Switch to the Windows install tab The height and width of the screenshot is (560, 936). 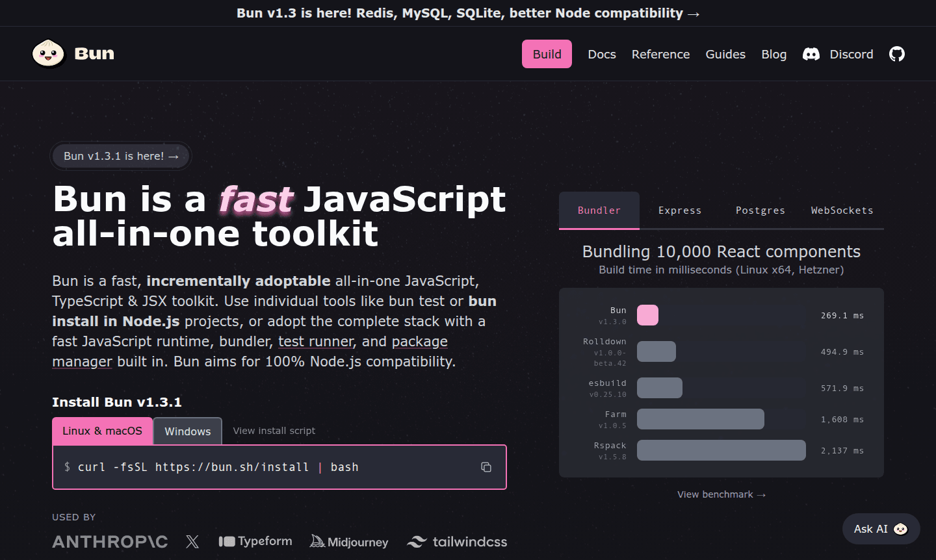coord(187,431)
